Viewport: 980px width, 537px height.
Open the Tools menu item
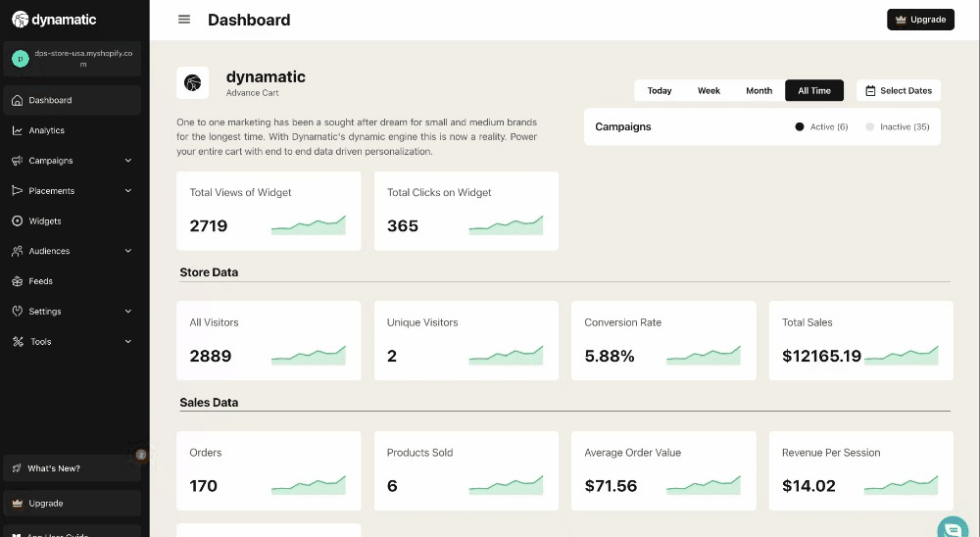[40, 342]
